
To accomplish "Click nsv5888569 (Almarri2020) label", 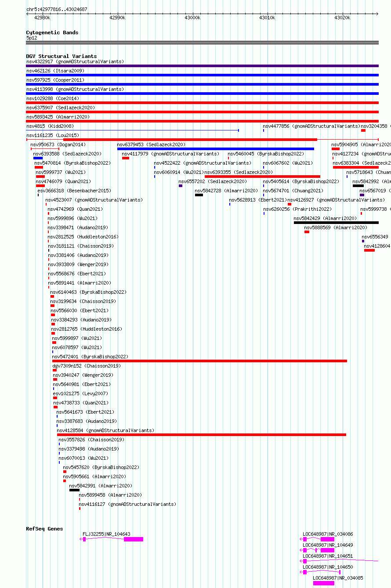I will coord(336,227).
